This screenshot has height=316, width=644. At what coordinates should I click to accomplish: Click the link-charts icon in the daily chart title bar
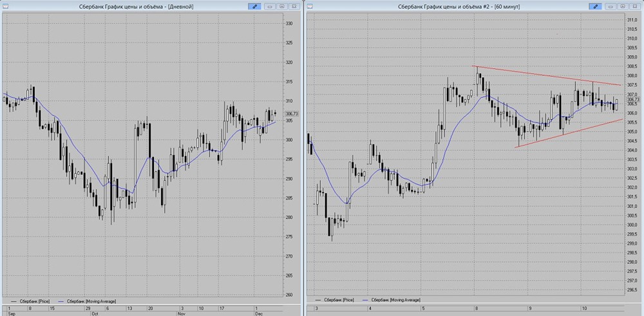point(254,6)
